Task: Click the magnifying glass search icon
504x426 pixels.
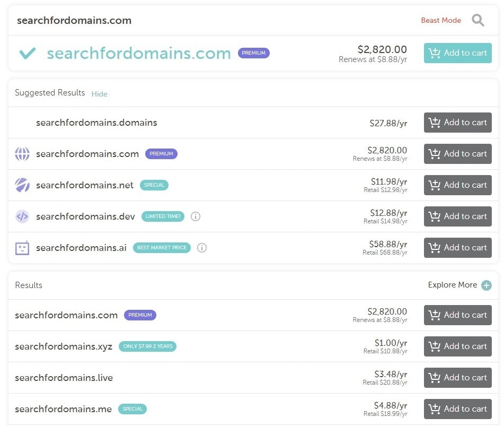Action: (x=478, y=20)
